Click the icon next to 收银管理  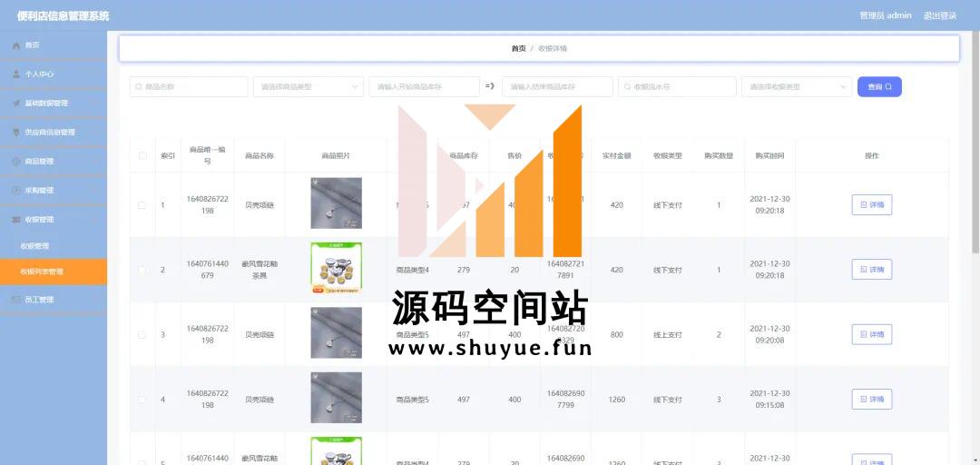coord(16,220)
